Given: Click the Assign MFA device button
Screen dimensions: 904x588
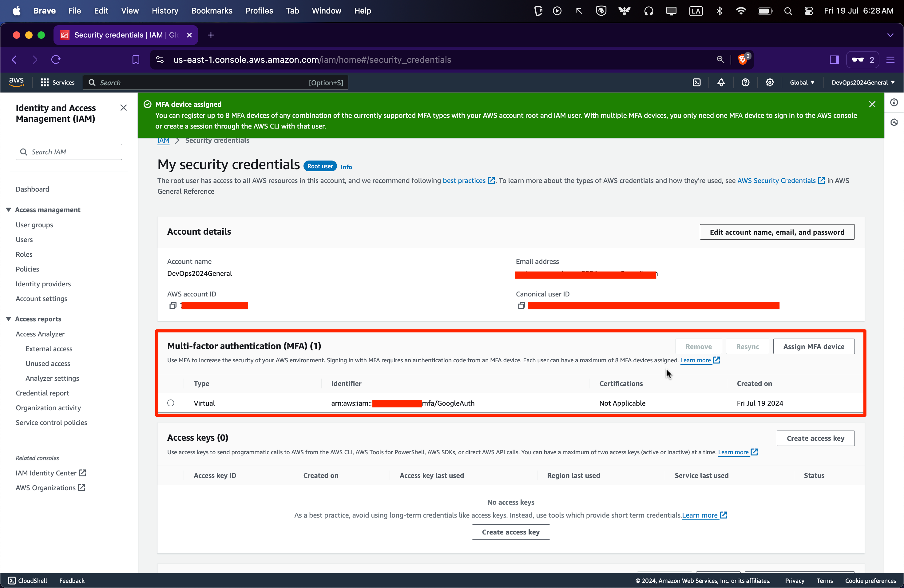Looking at the screenshot, I should point(814,346).
